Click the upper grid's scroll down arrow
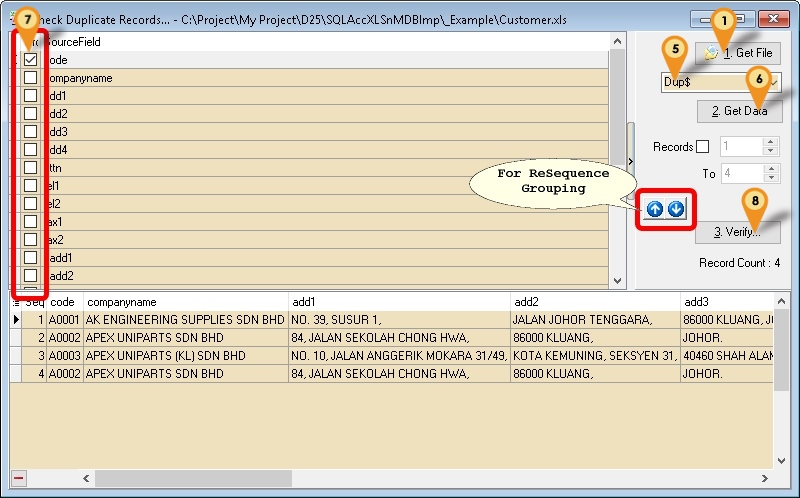Image resolution: width=800 pixels, height=498 pixels. pyautogui.click(x=616, y=282)
